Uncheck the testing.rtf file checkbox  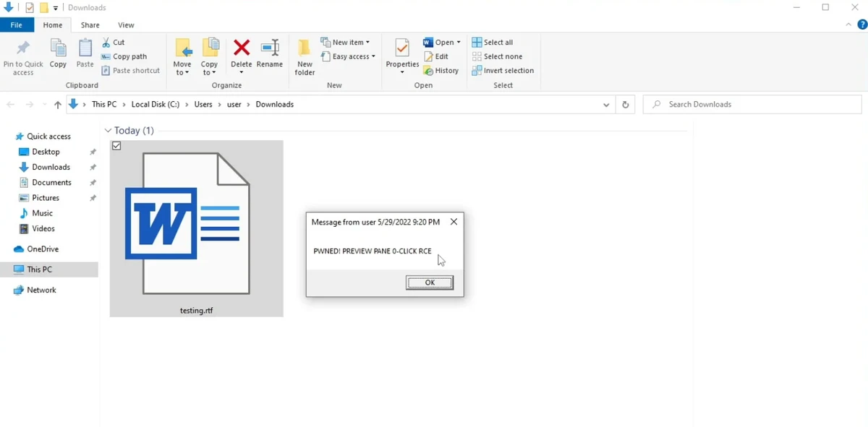coord(117,146)
